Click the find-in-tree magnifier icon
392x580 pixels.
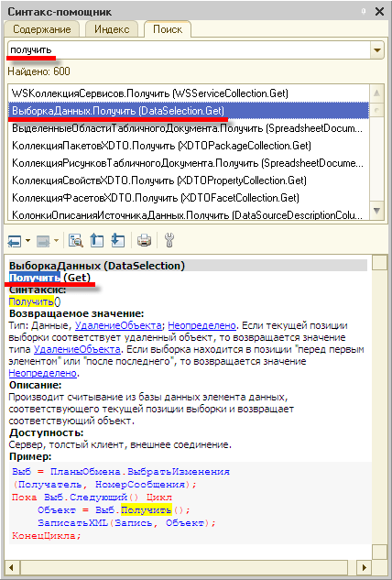click(x=76, y=241)
